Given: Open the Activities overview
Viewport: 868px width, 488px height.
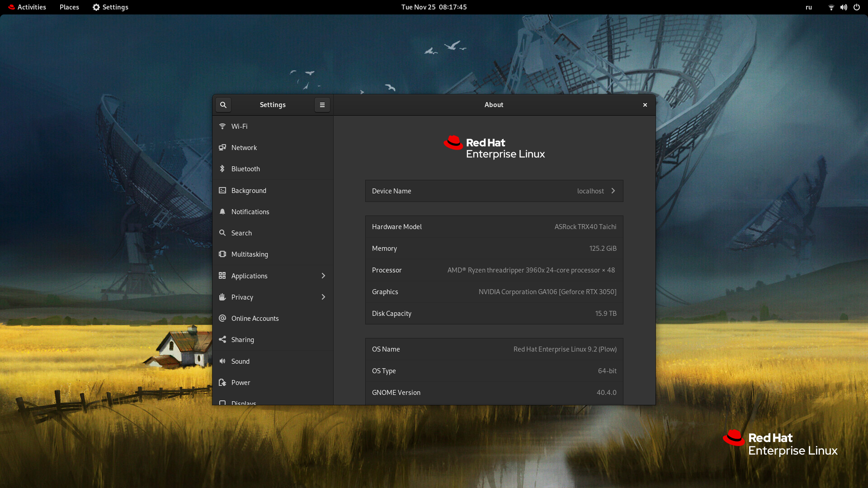Looking at the screenshot, I should [27, 7].
